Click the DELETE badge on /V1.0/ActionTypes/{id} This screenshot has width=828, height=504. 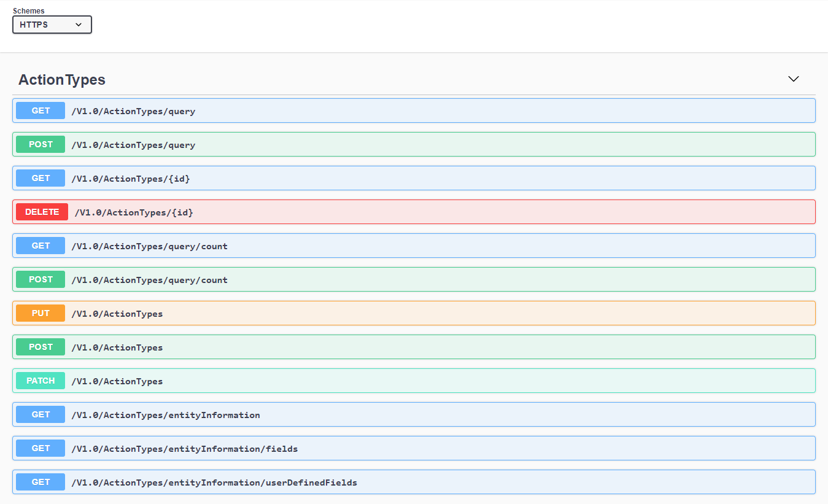(x=42, y=212)
